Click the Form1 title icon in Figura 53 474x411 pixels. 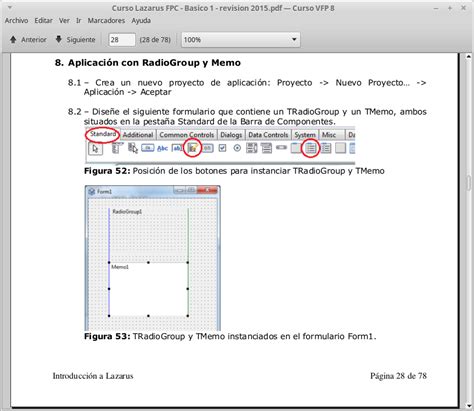91,191
